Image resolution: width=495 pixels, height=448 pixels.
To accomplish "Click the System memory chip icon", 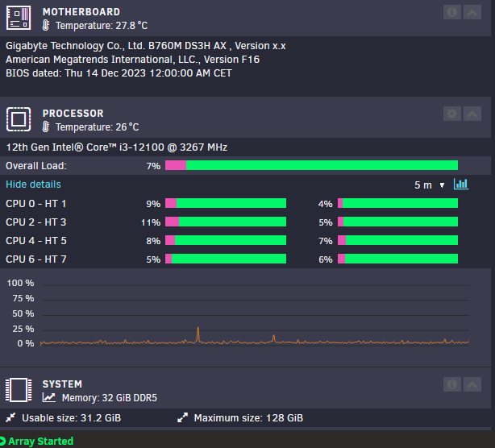I will coord(19,390).
